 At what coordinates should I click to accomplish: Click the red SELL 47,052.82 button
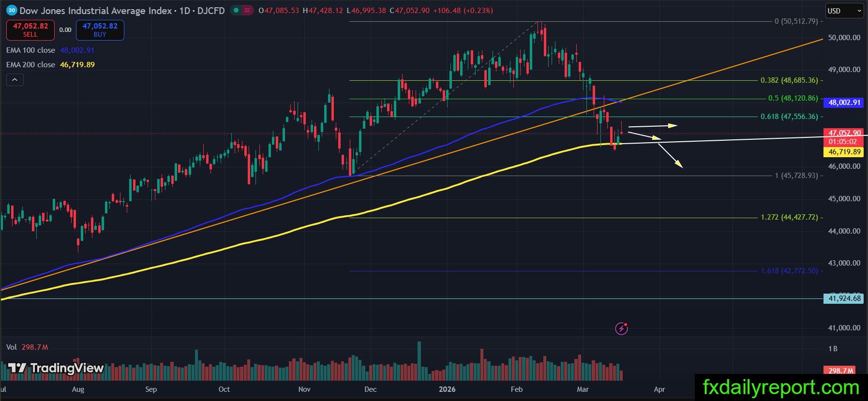[x=30, y=30]
